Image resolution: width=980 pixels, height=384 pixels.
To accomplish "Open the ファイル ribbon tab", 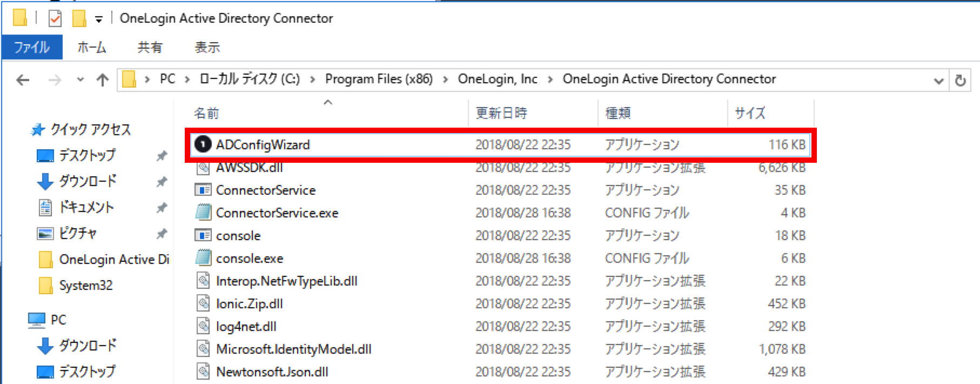I will pyautogui.click(x=32, y=48).
